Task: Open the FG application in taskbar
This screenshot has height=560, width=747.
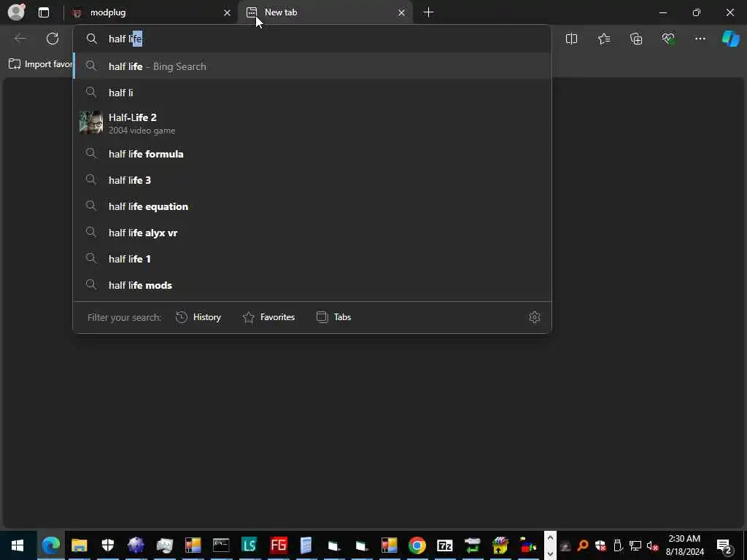Action: (x=278, y=545)
